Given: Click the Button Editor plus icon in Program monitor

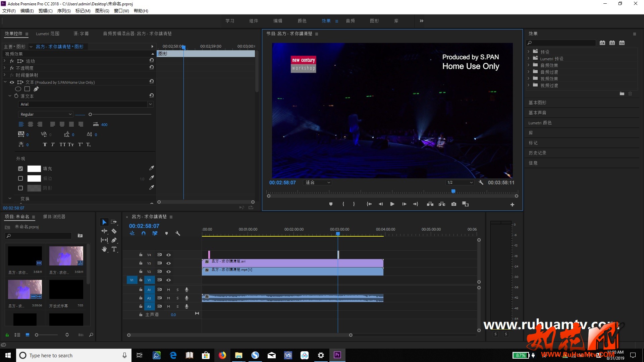Looking at the screenshot, I should coord(512,204).
